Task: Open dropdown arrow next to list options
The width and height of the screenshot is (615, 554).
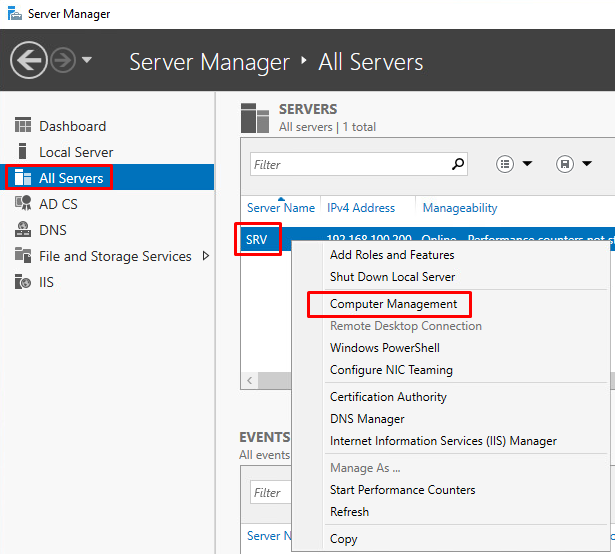Action: click(528, 164)
